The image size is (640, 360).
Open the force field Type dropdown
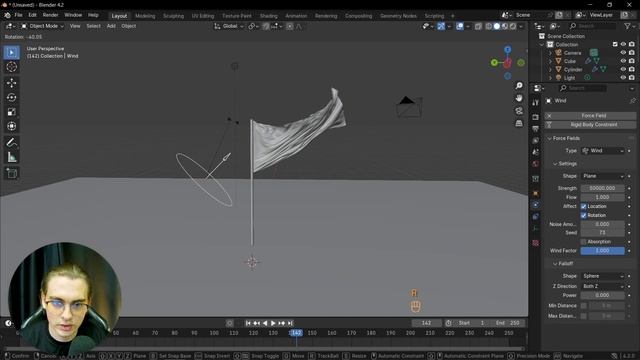tap(603, 151)
